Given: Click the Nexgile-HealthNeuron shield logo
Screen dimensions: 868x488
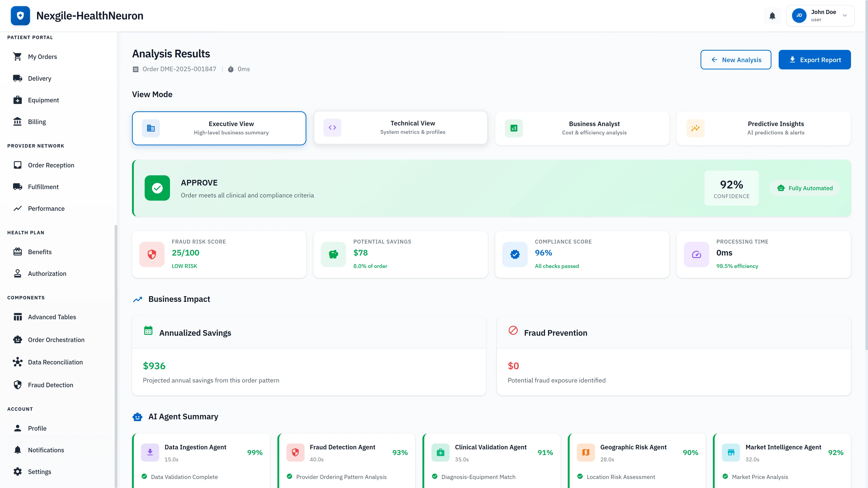Looking at the screenshot, I should [x=20, y=16].
